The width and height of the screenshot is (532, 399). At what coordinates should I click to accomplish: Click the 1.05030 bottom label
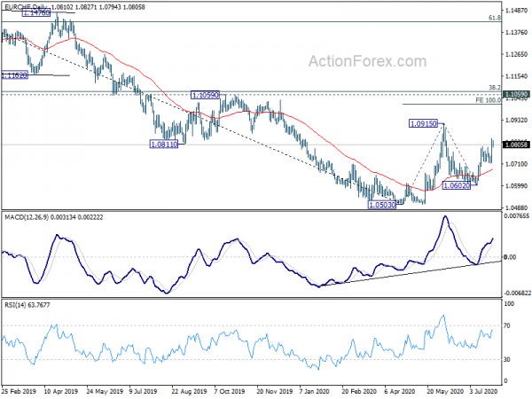click(x=382, y=205)
